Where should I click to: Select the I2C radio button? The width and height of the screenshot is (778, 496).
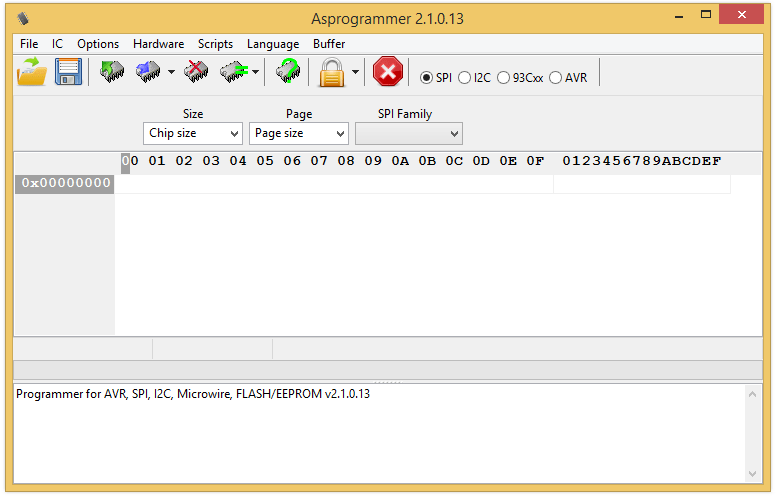coord(474,78)
